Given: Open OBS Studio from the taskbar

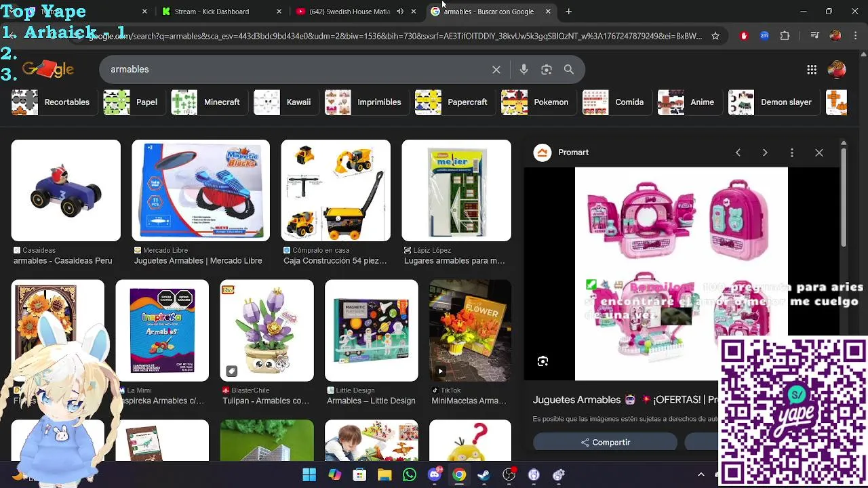Looking at the screenshot, I should point(509,474).
